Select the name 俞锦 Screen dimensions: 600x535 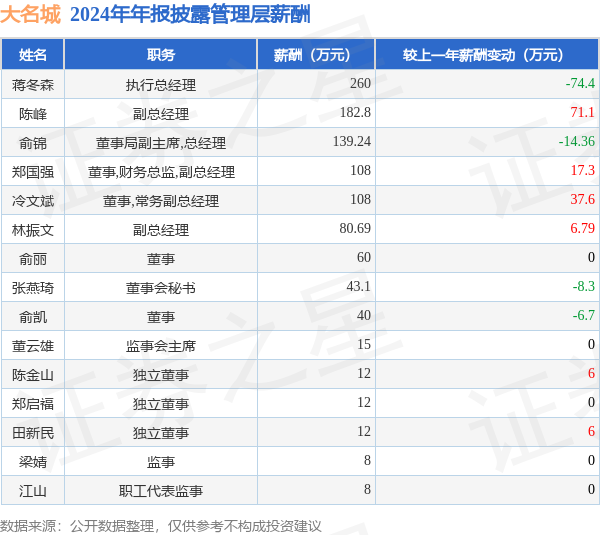coord(33,143)
